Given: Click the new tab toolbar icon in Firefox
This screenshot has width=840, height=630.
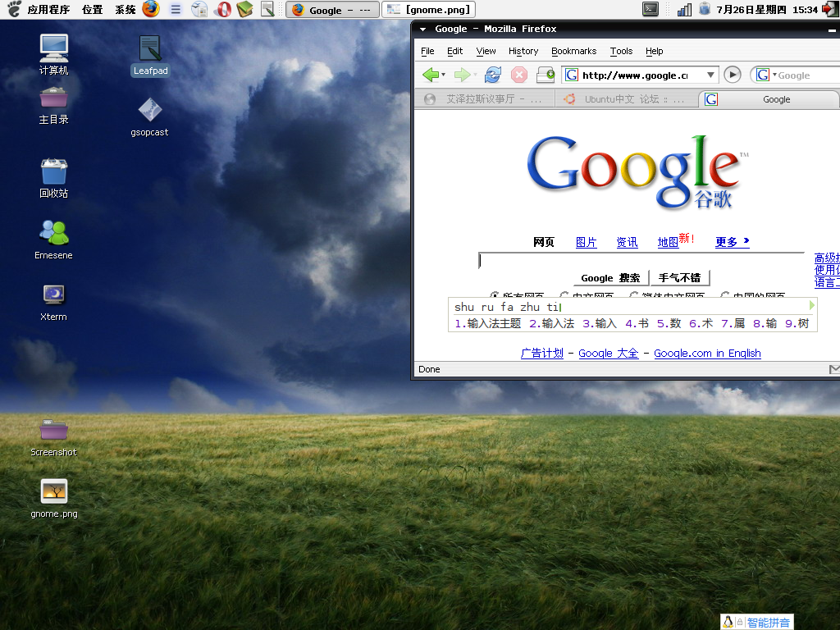Looking at the screenshot, I should coord(546,75).
